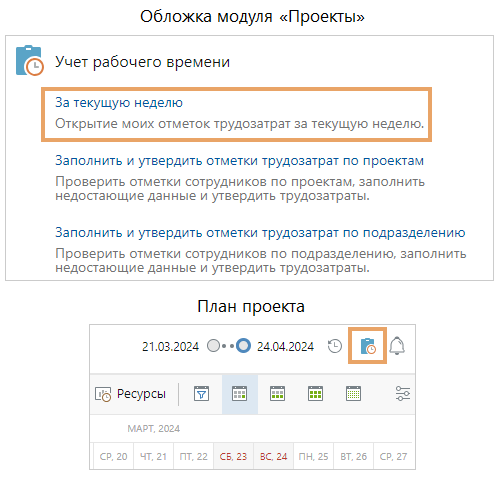Open the filter funnel icon
Viewport: 502px width, 479px height.
[x=201, y=394]
